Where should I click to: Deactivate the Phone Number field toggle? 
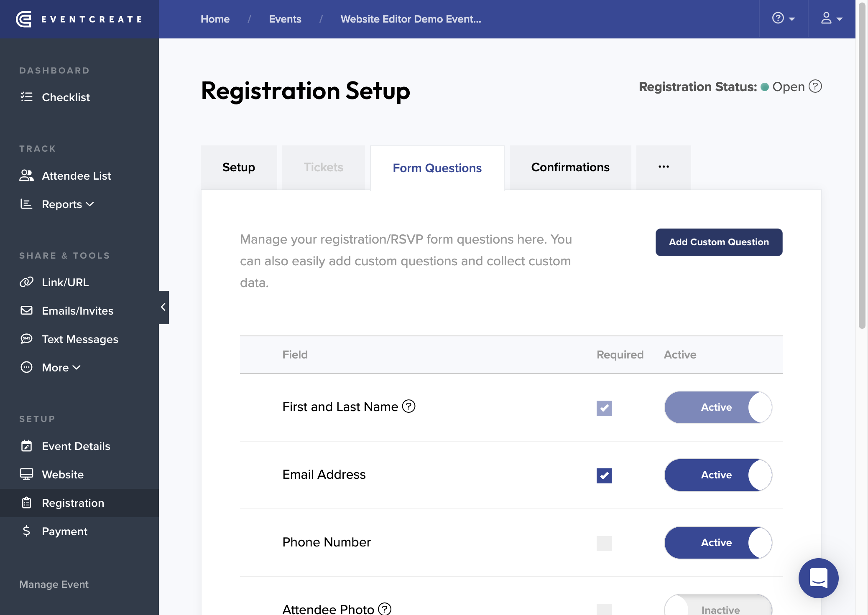coord(718,543)
